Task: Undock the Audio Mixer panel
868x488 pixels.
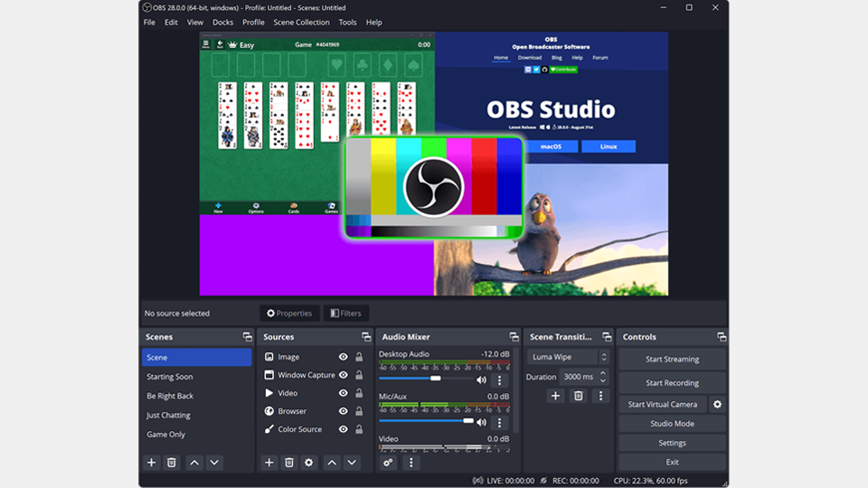Action: 514,337
